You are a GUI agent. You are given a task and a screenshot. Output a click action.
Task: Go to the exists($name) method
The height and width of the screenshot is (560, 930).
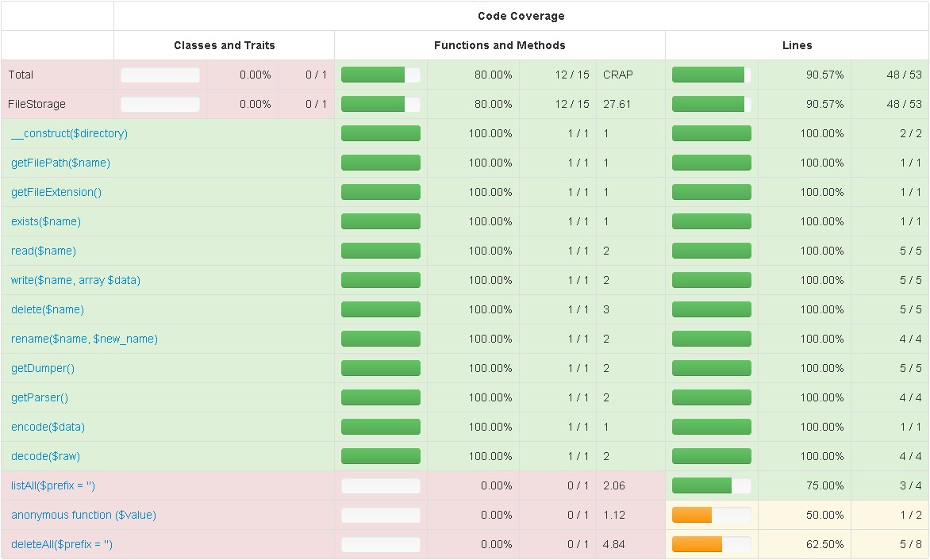click(x=46, y=221)
